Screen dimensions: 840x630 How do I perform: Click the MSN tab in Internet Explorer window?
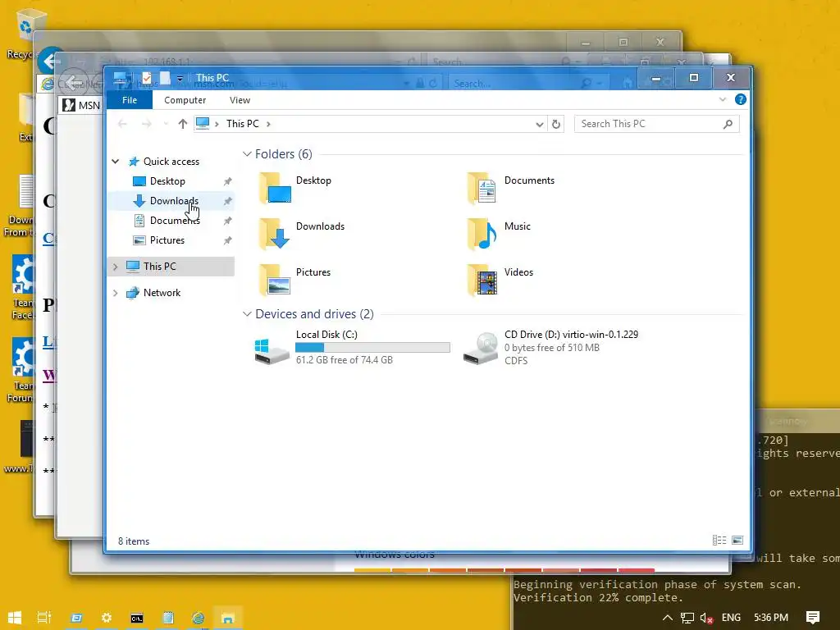[x=81, y=105]
